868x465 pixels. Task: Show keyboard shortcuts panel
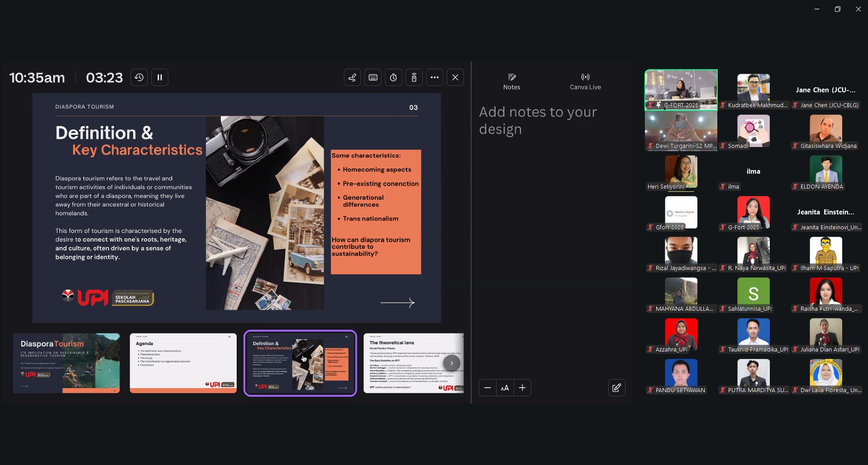(373, 77)
